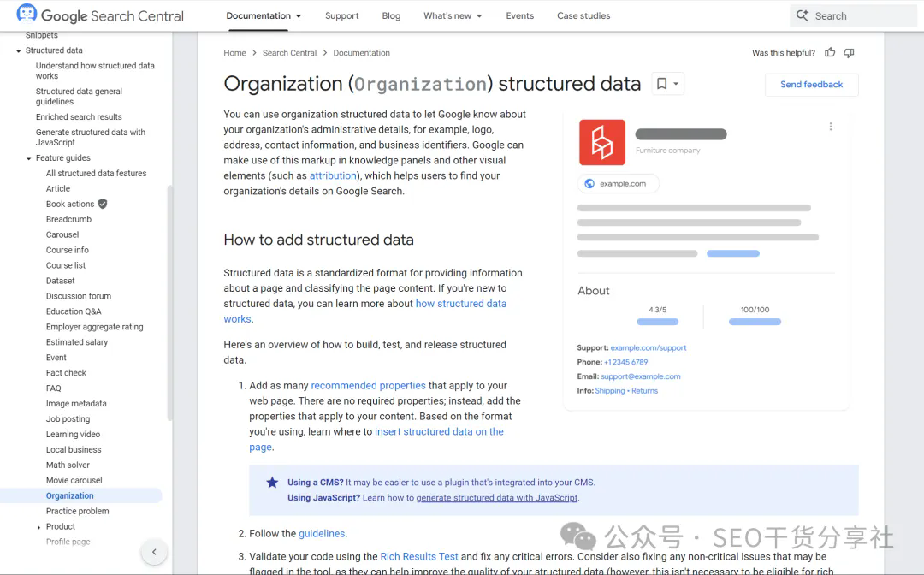924x575 pixels.
Task: Open the Course info guide
Action: click(68, 250)
